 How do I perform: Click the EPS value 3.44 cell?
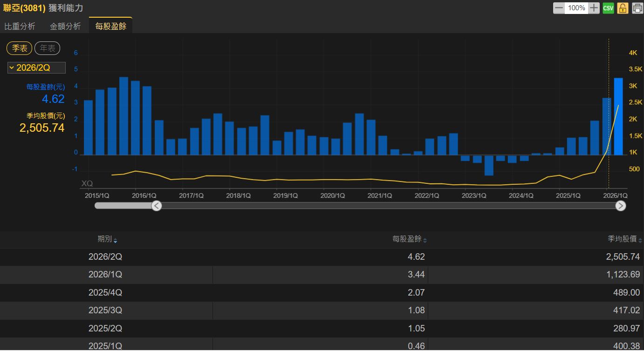tap(416, 275)
